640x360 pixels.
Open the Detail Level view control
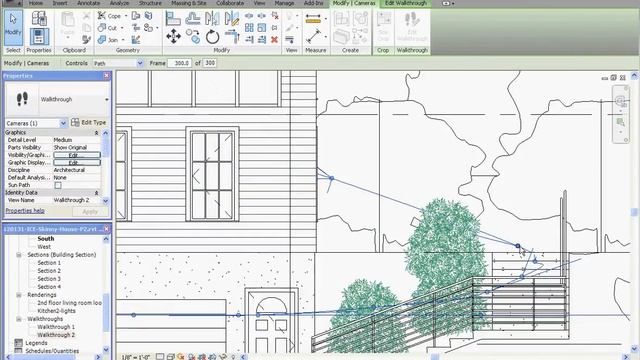(160, 357)
